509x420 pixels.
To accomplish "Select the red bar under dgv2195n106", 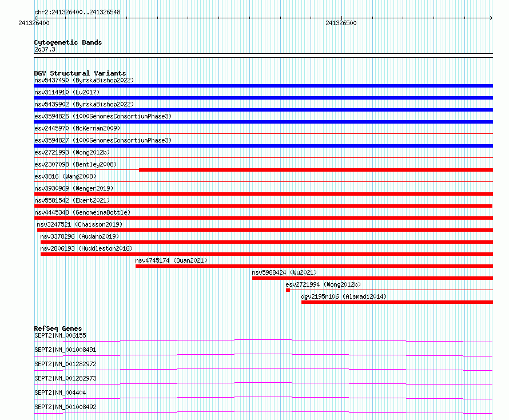I will 397,302.
